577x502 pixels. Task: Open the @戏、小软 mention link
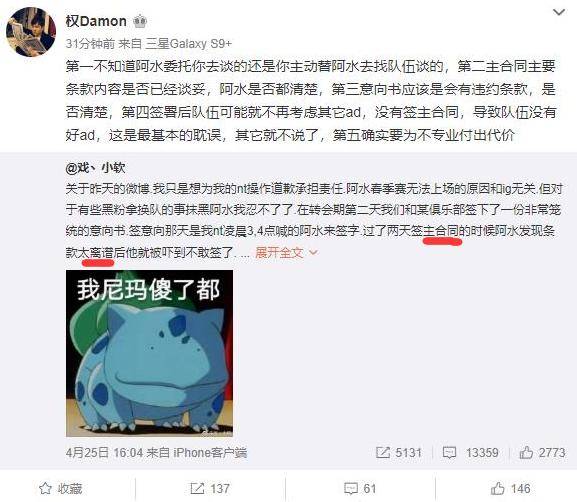pyautogui.click(x=96, y=168)
